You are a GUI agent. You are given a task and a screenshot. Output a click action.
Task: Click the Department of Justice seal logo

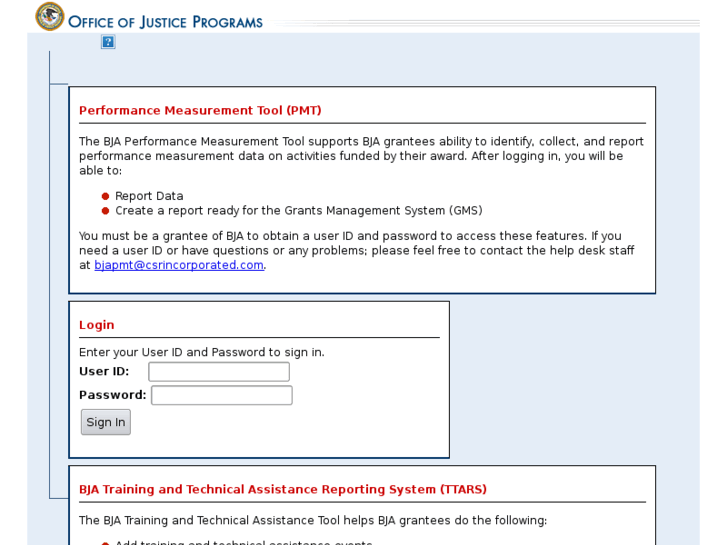tap(50, 16)
